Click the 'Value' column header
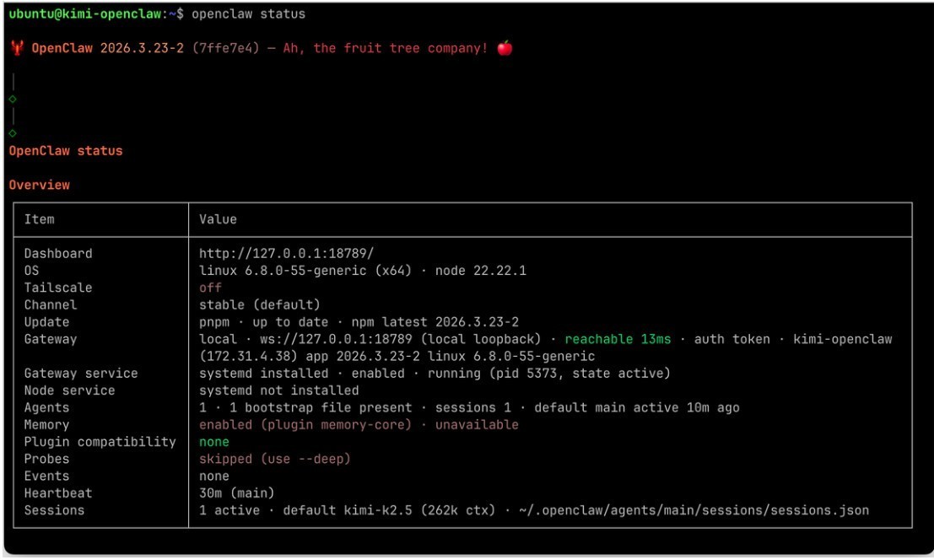 (x=218, y=219)
